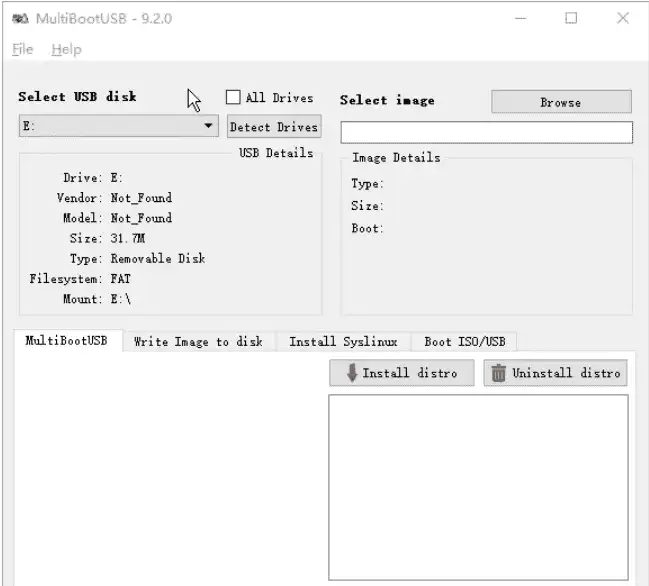Switch to the Install Syslinux tab
This screenshot has height=586, width=649.
pos(343,341)
